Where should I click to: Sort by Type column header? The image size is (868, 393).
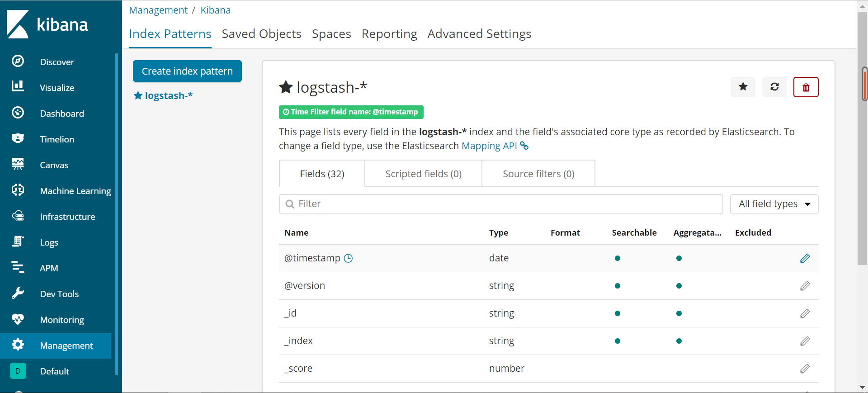(498, 232)
